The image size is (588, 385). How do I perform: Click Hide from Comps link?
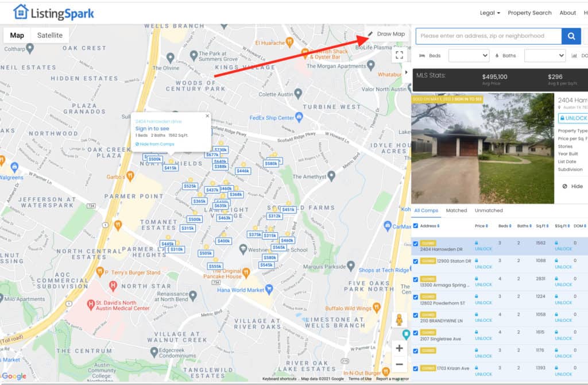coord(155,144)
